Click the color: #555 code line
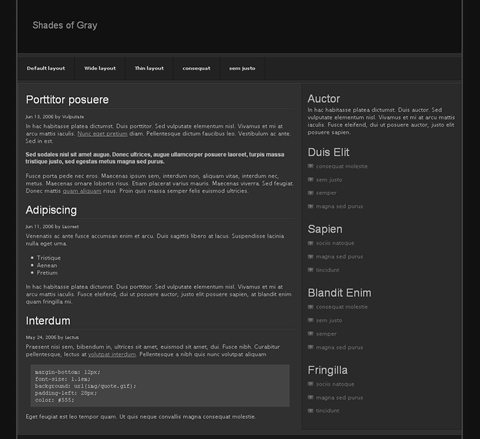The image size is (480, 439). point(55,400)
